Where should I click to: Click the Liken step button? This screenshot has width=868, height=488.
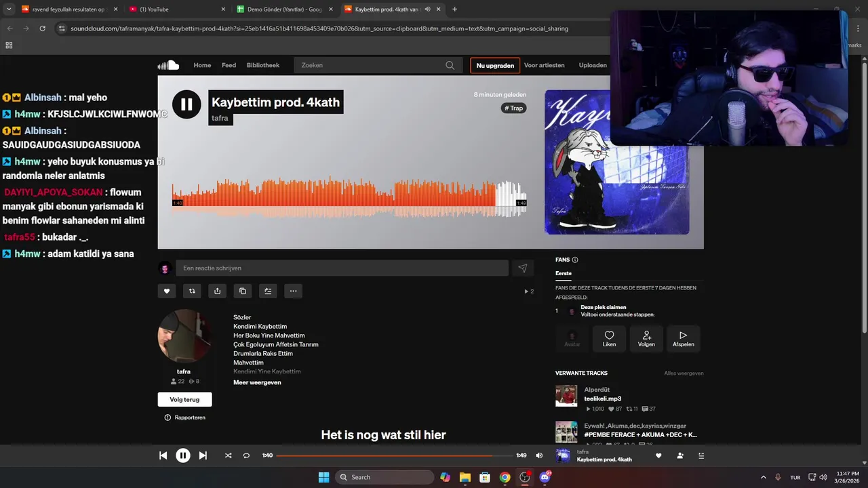click(609, 339)
